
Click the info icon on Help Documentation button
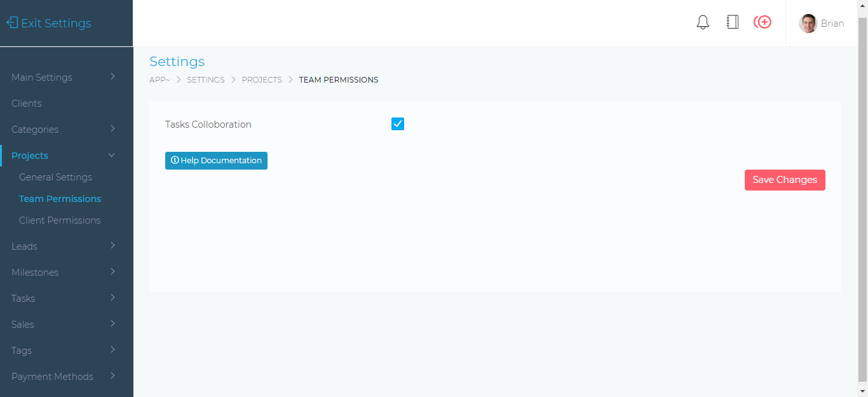175,160
